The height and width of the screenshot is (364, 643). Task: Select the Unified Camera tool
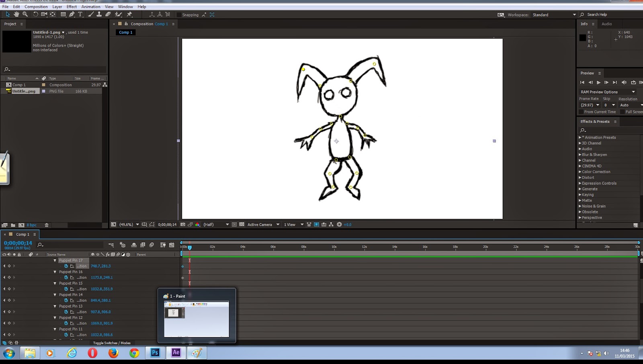(x=44, y=14)
